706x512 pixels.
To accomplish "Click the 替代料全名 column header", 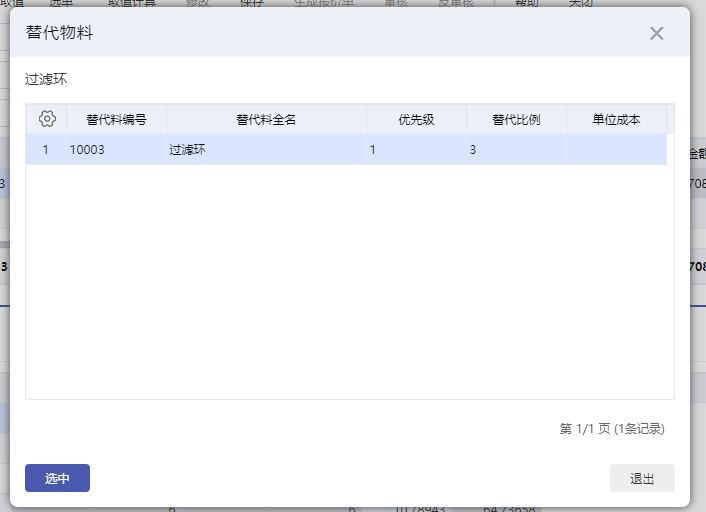I will tap(266, 119).
